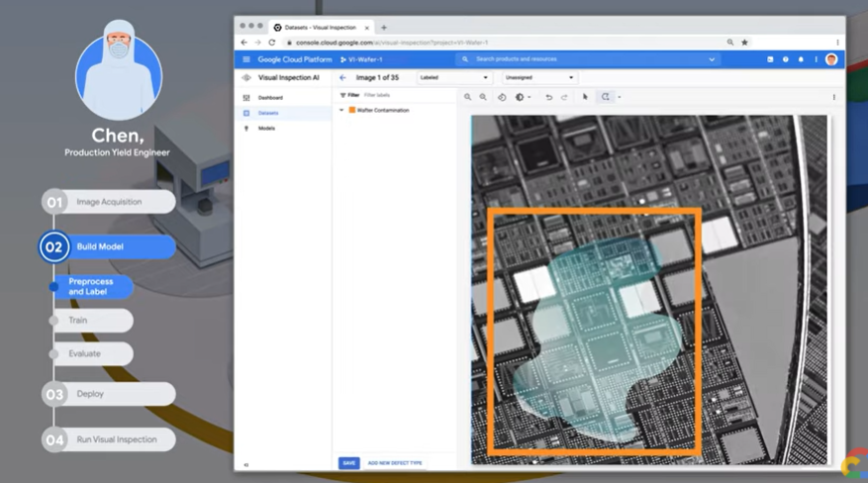Select the pointer selection tool
This screenshot has height=483, width=868.
585,97
